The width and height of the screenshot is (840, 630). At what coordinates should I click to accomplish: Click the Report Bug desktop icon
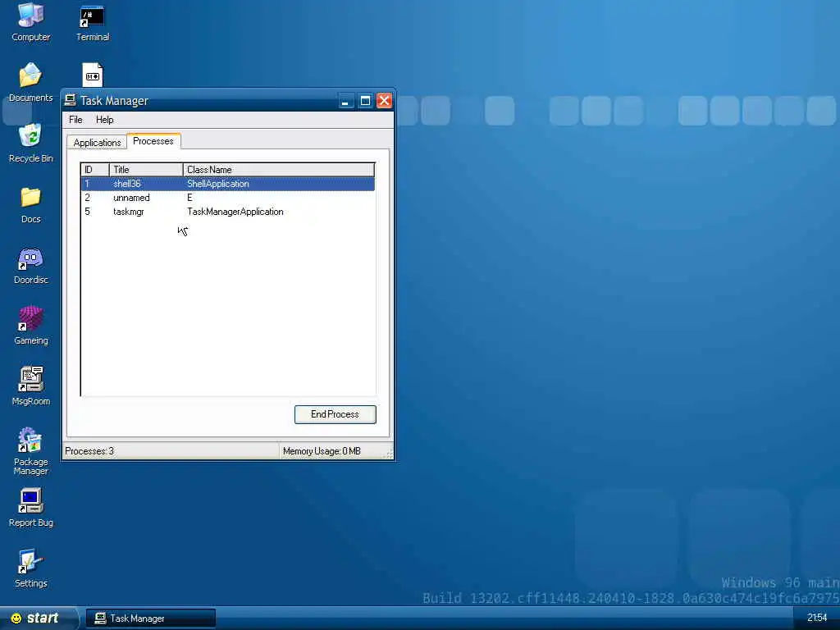30,508
